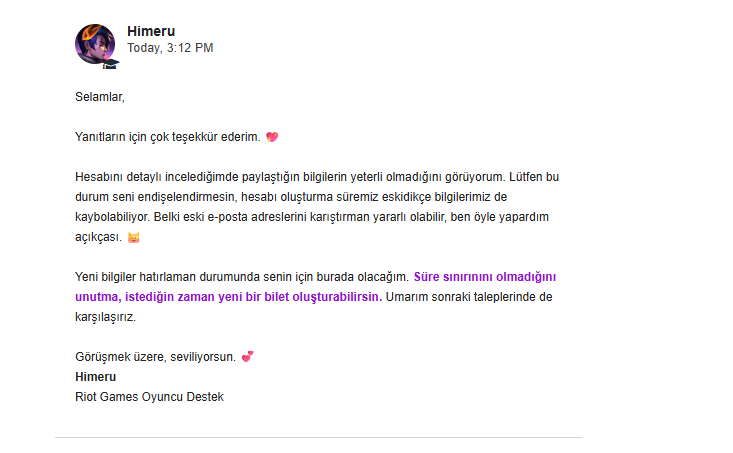
Task: Click Himeru's profile avatar picture
Action: (95, 44)
